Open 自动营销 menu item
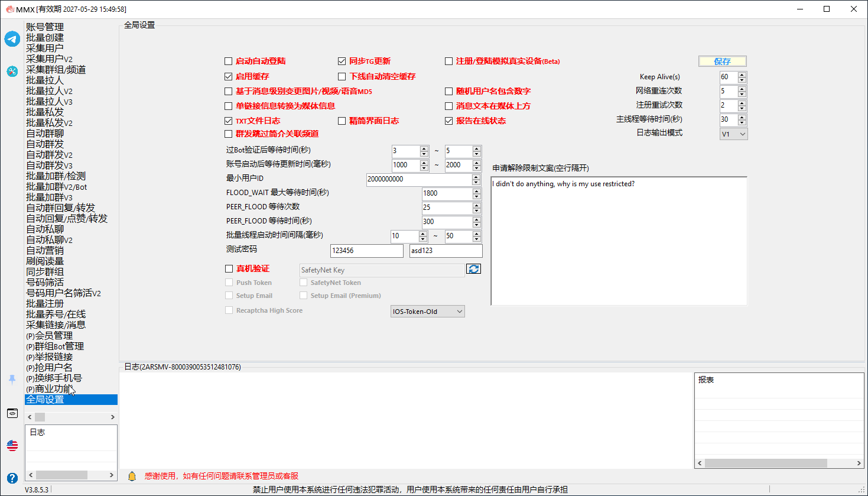868x496 pixels. pos(45,251)
